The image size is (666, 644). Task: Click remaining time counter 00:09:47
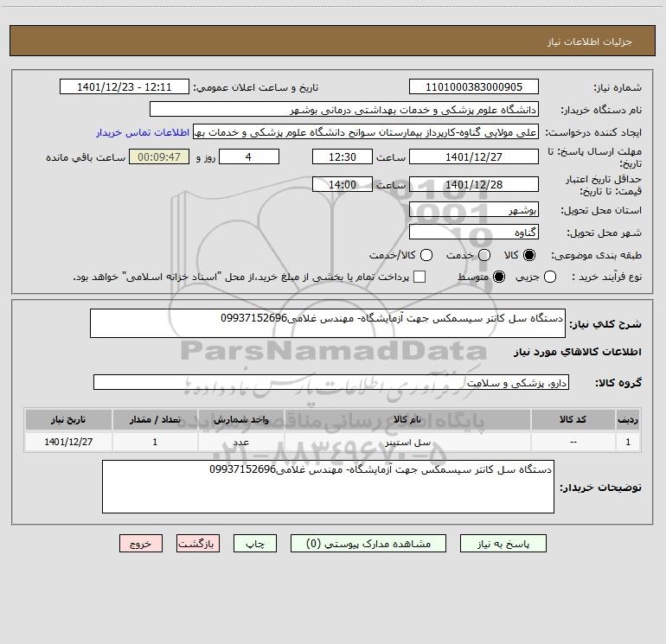tap(159, 156)
